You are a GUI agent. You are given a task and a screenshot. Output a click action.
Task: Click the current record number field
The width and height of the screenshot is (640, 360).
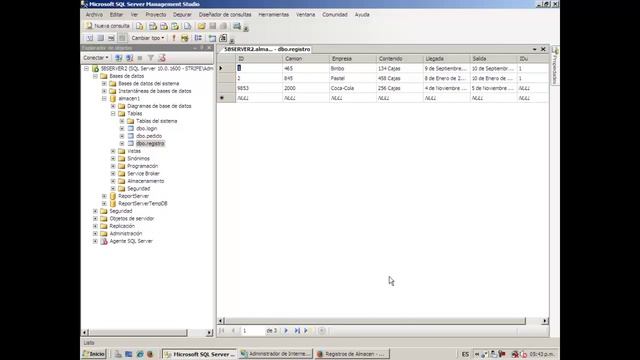tap(252, 331)
